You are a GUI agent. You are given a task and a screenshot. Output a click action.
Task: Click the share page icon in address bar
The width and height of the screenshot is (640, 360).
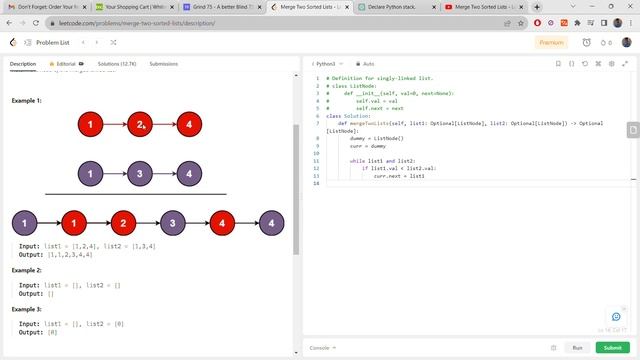(x=507, y=23)
